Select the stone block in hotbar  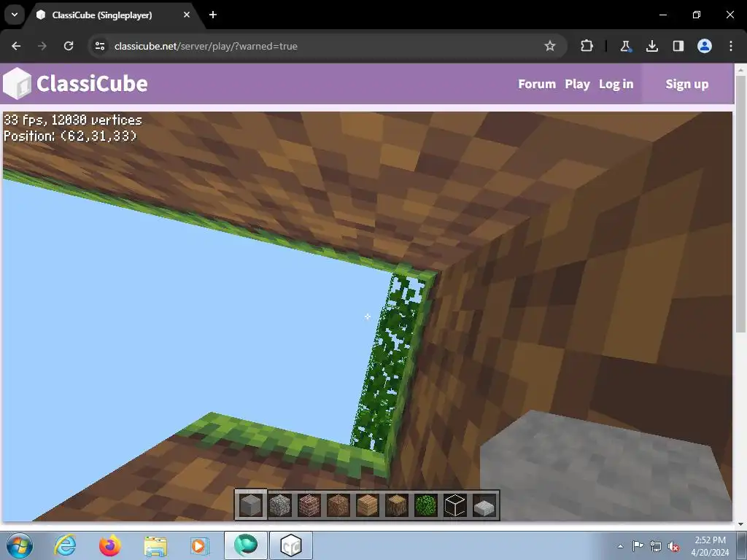(x=251, y=505)
